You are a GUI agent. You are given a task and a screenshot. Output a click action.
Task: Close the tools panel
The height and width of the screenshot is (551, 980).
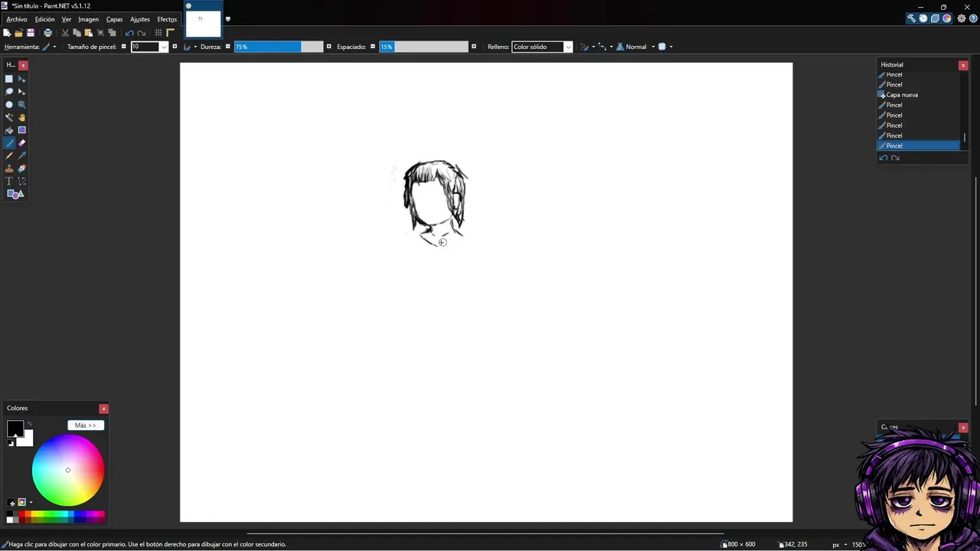[23, 65]
